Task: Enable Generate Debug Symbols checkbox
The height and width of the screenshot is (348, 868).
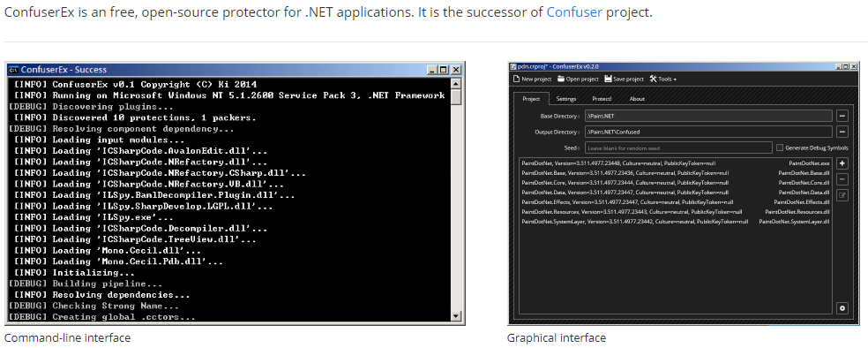Action: (x=780, y=148)
